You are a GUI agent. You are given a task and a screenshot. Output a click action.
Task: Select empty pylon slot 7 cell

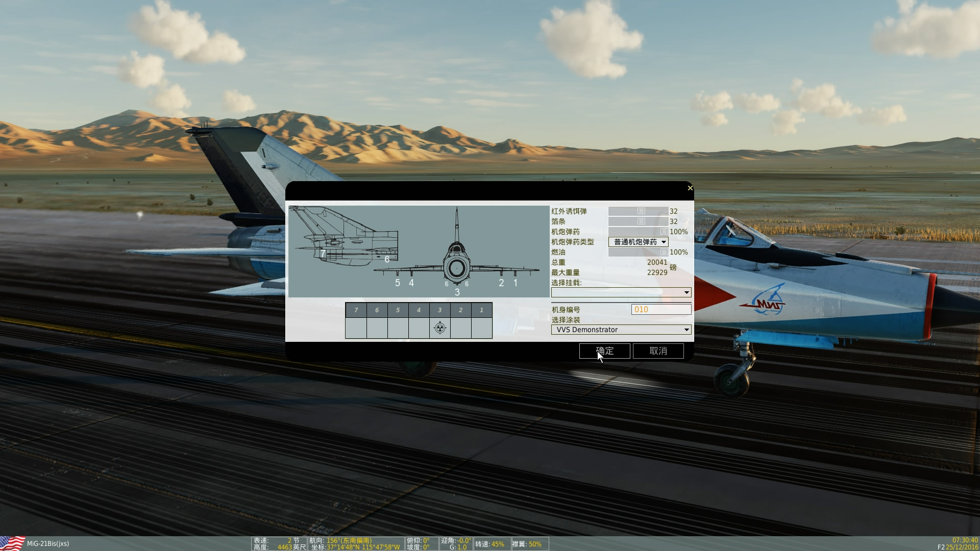tap(356, 328)
